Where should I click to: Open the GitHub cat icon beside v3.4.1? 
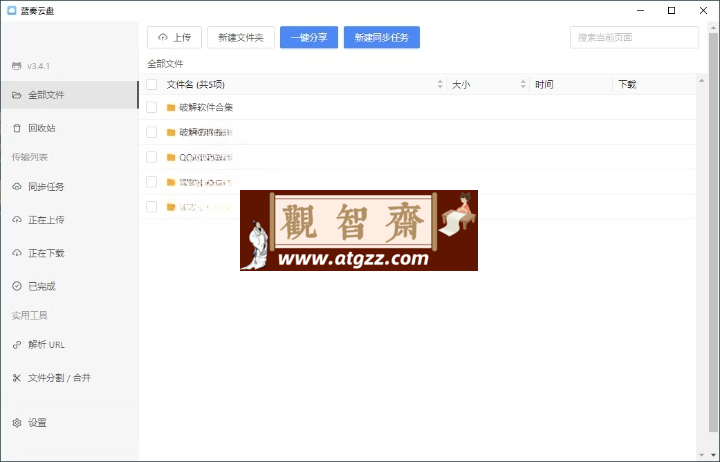(17, 66)
